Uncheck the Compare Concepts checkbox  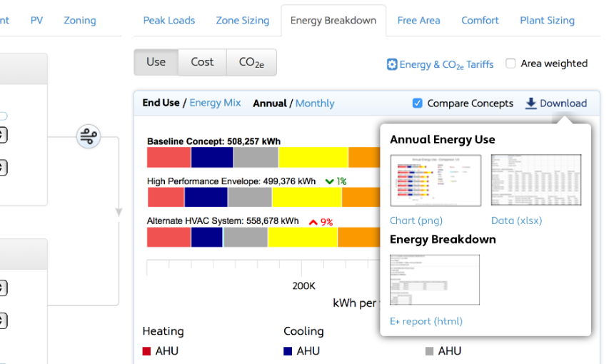(x=418, y=103)
